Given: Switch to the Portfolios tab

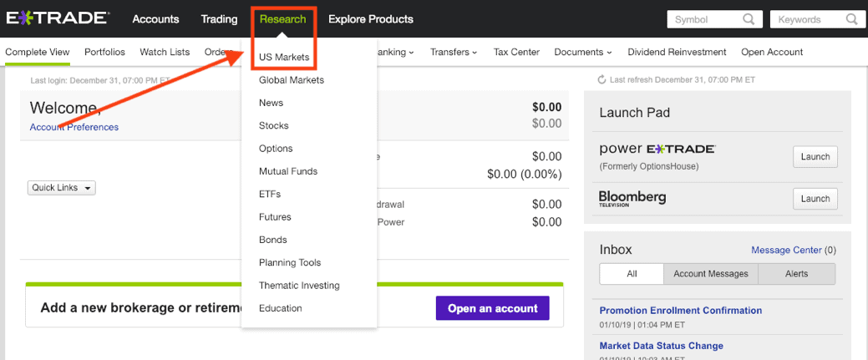Looking at the screenshot, I should tap(104, 52).
